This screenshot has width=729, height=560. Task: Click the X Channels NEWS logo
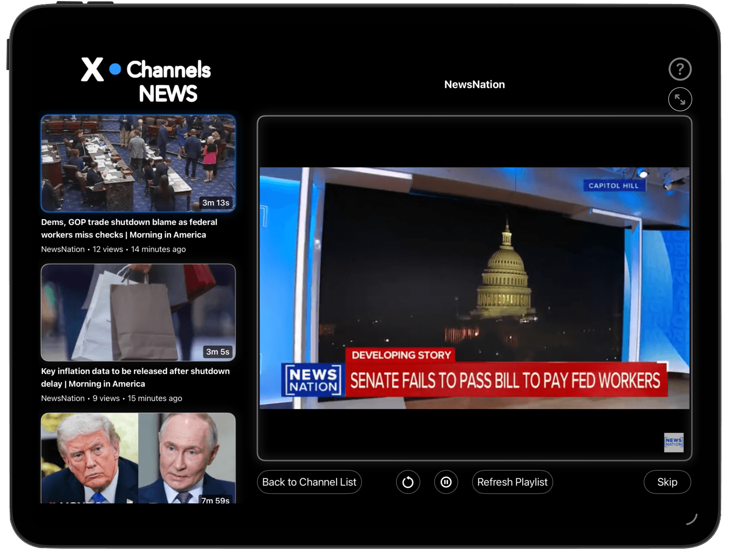point(146,80)
